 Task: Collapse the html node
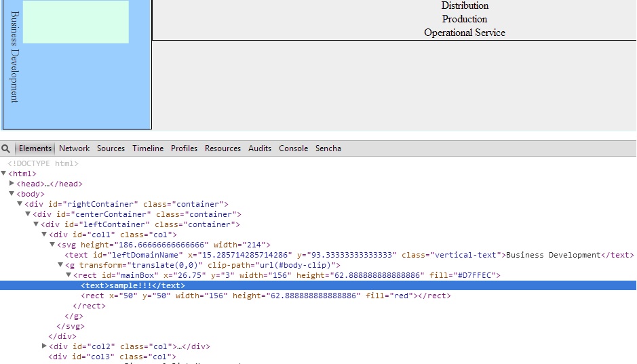[x=3, y=174]
